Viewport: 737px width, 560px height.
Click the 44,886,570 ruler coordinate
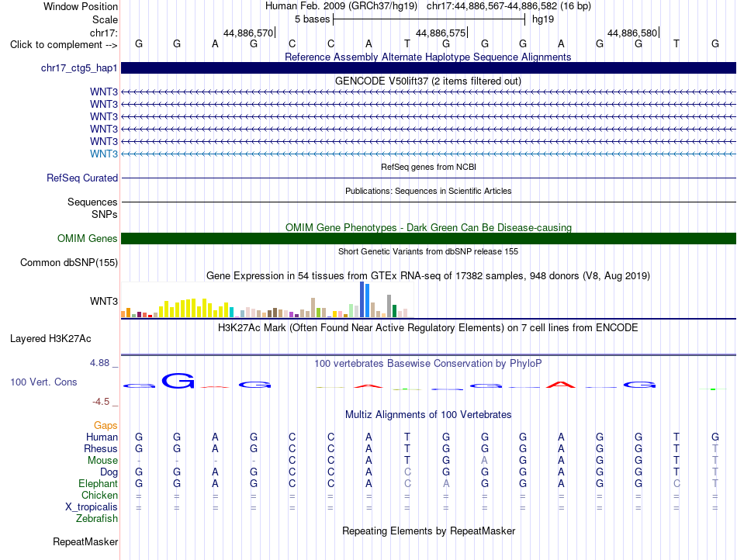click(247, 33)
